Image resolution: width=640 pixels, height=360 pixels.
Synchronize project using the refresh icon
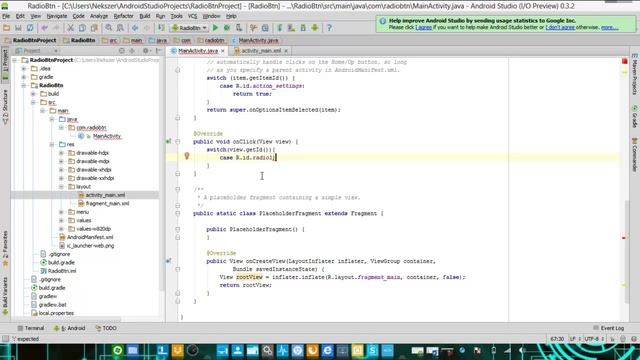click(30, 28)
